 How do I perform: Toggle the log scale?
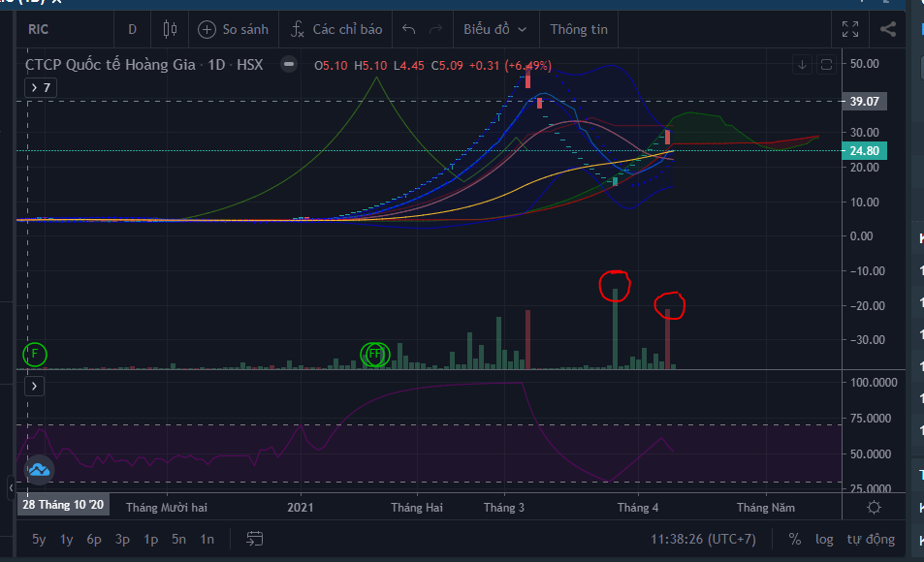[824, 539]
